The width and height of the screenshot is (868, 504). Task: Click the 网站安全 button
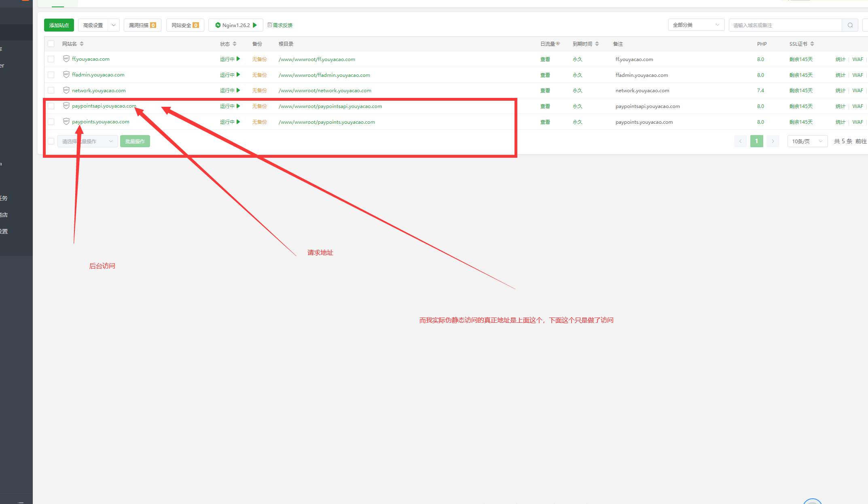tap(185, 25)
